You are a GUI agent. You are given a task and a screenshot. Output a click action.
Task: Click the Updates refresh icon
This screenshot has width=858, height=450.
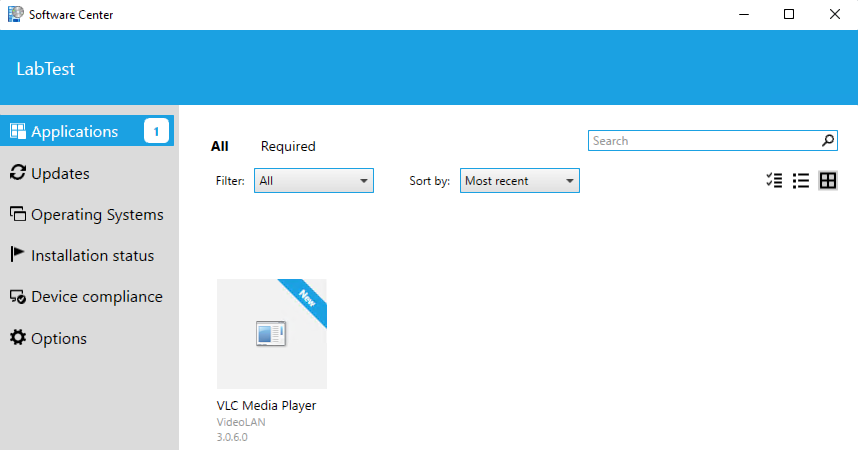click(18, 172)
